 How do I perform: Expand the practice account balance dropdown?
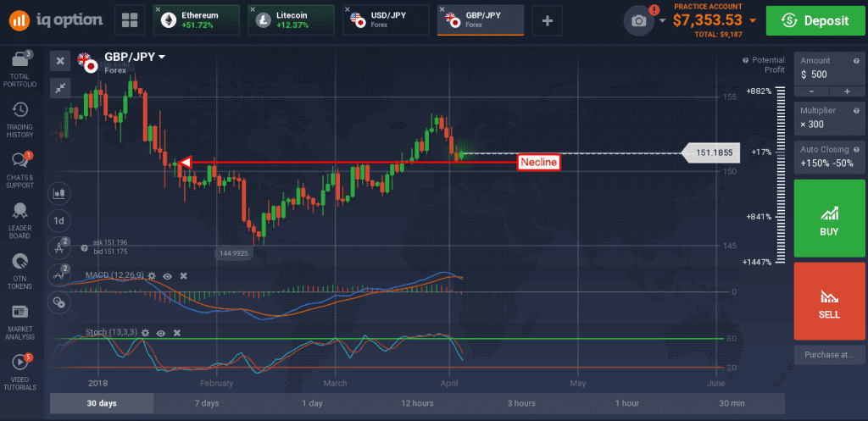(753, 20)
